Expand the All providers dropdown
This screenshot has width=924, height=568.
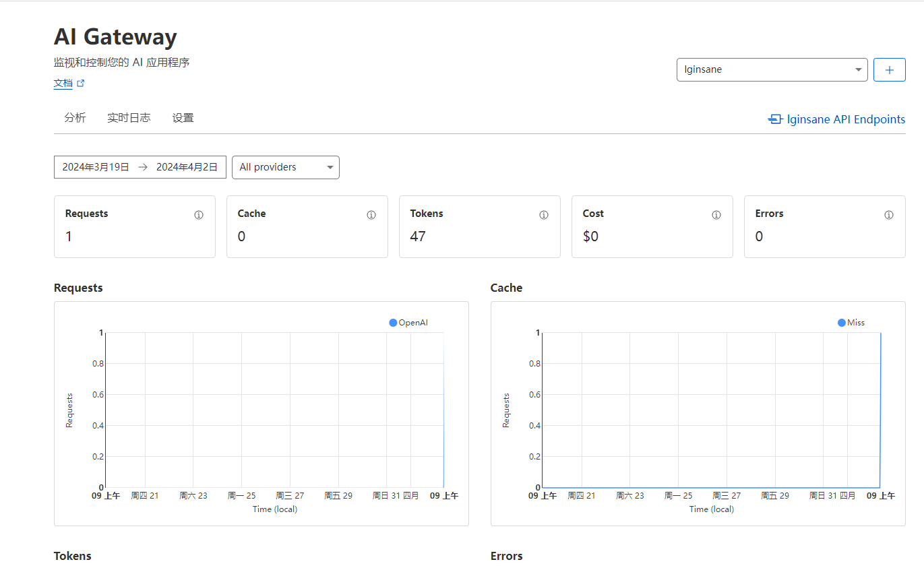point(286,167)
